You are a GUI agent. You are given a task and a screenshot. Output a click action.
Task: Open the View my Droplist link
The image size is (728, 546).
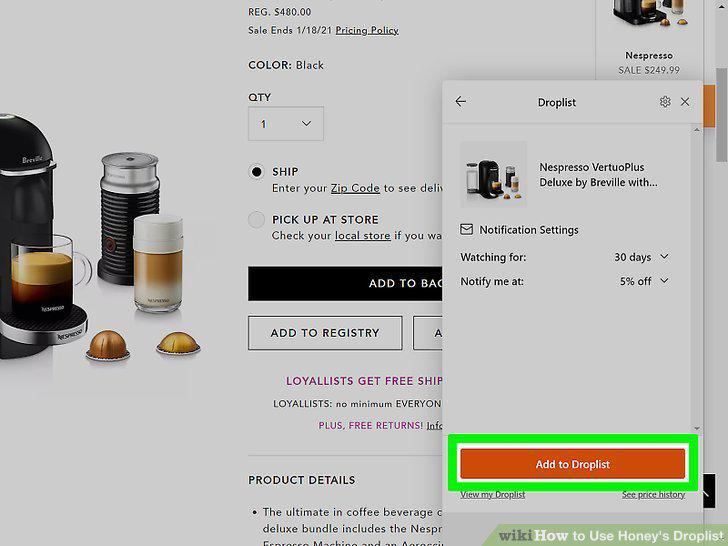click(493, 495)
